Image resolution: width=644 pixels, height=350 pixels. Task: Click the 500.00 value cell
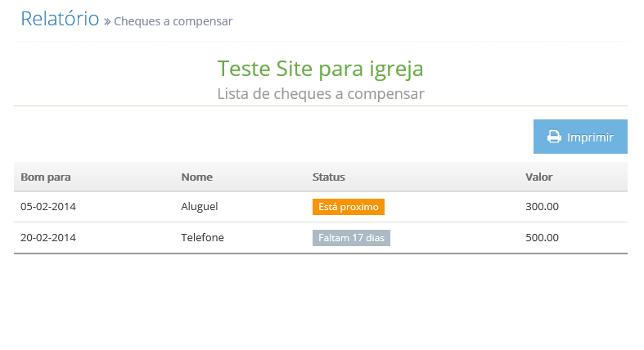[543, 238]
